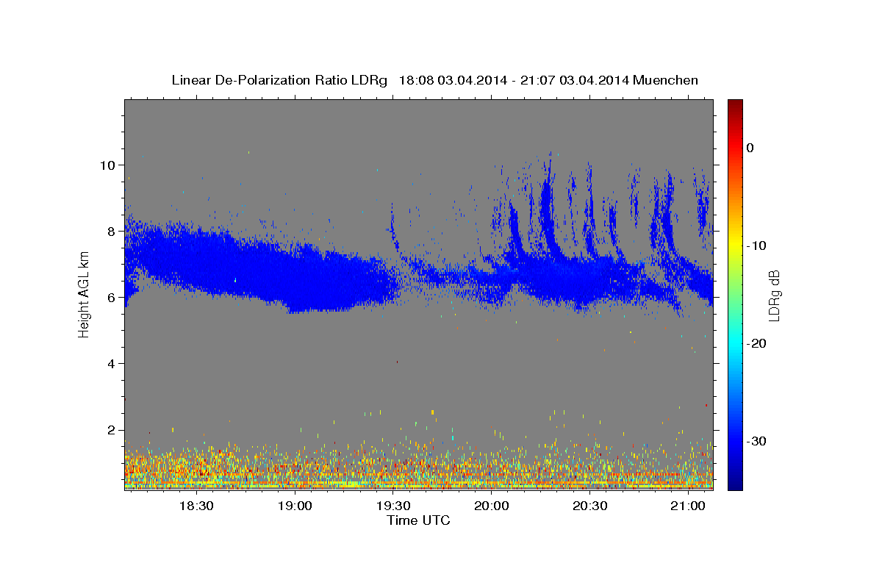Click the '21:07 03.04.2014' end time in the title

click(x=574, y=80)
